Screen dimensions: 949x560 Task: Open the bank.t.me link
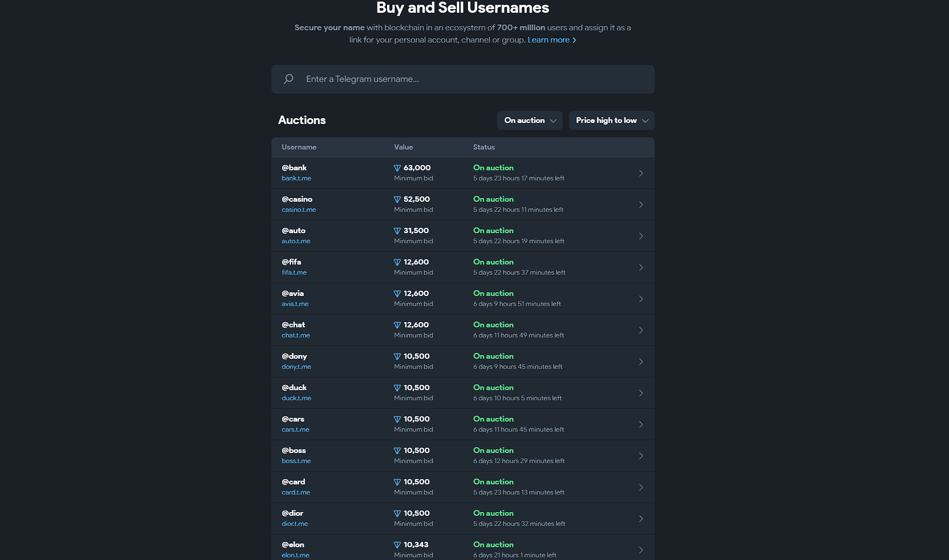point(296,179)
